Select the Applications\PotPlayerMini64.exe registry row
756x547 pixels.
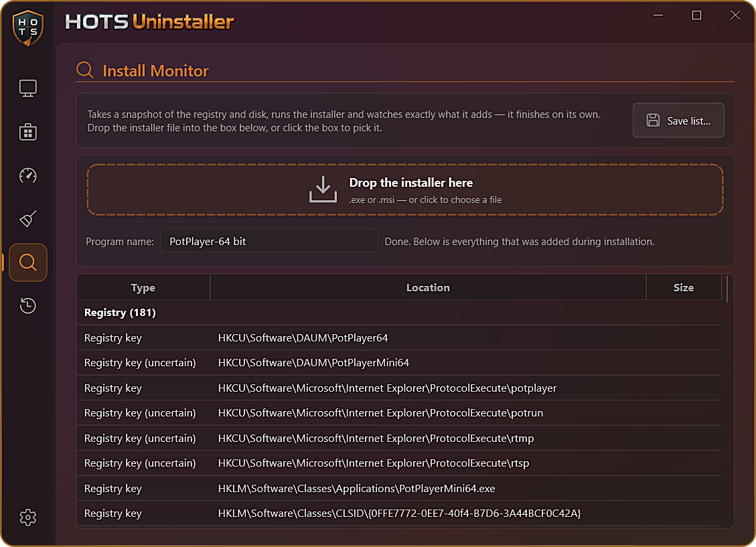click(399, 487)
